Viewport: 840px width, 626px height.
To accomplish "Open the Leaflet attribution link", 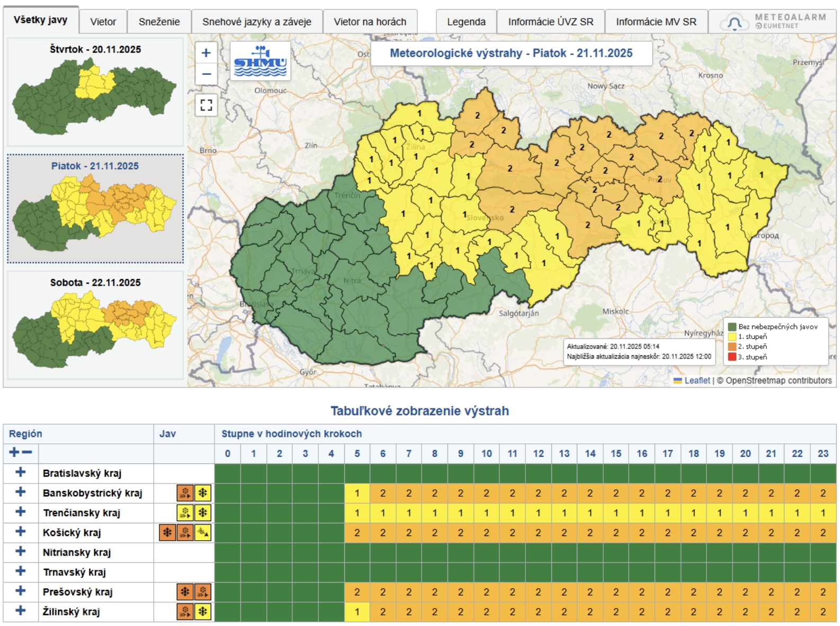I will 696,380.
